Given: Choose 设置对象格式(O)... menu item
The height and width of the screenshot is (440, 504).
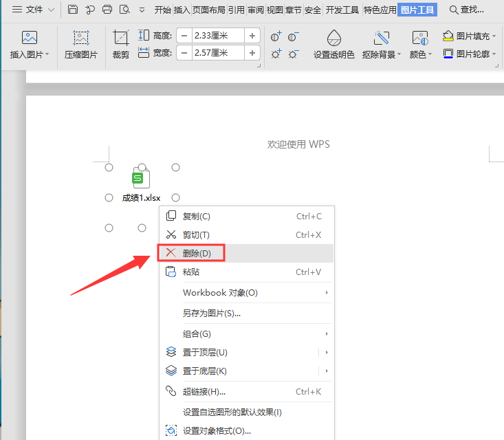Looking at the screenshot, I should [246, 430].
